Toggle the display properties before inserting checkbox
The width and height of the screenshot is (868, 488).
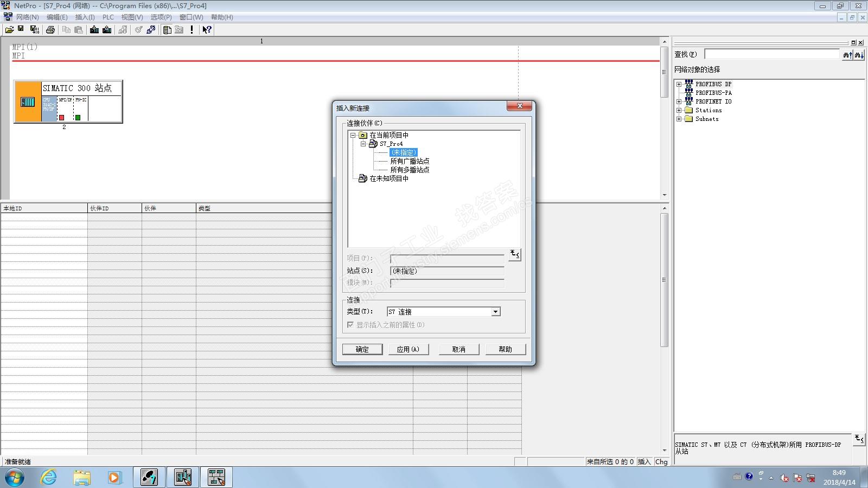350,325
